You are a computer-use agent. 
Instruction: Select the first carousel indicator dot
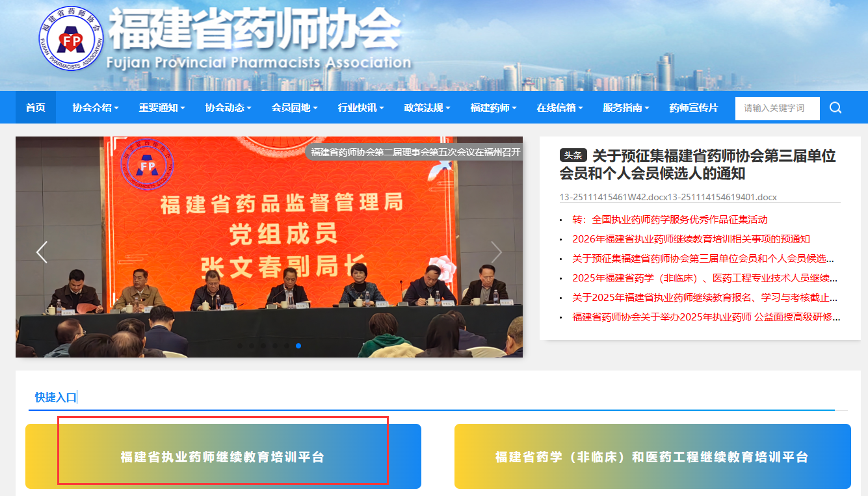click(x=240, y=346)
